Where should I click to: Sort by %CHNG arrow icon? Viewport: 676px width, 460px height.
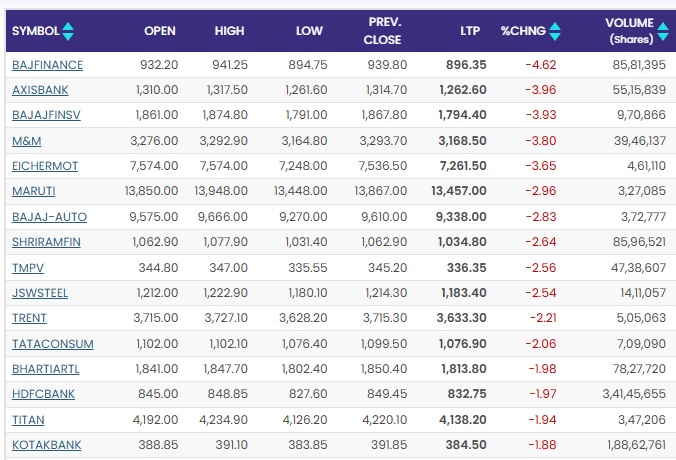555,31
